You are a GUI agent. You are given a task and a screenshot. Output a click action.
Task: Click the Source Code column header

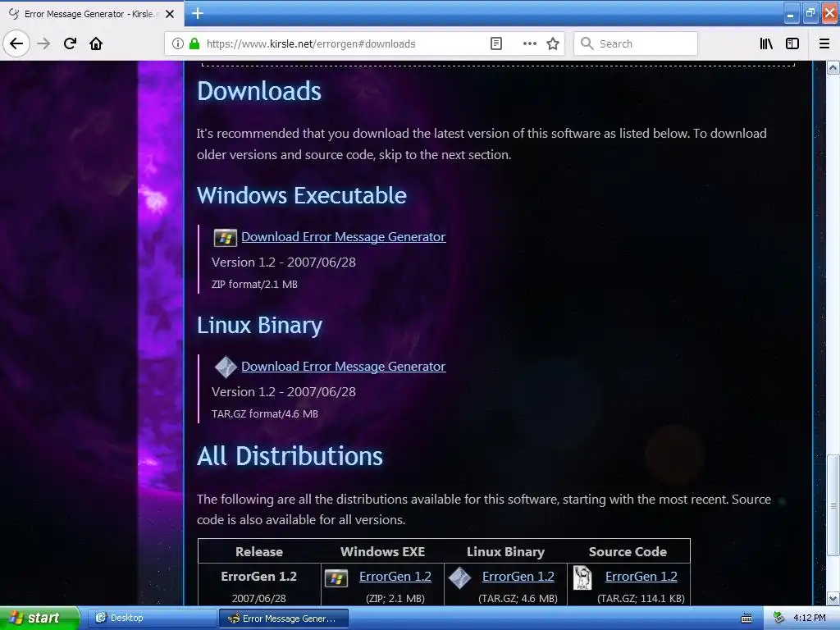(x=628, y=551)
